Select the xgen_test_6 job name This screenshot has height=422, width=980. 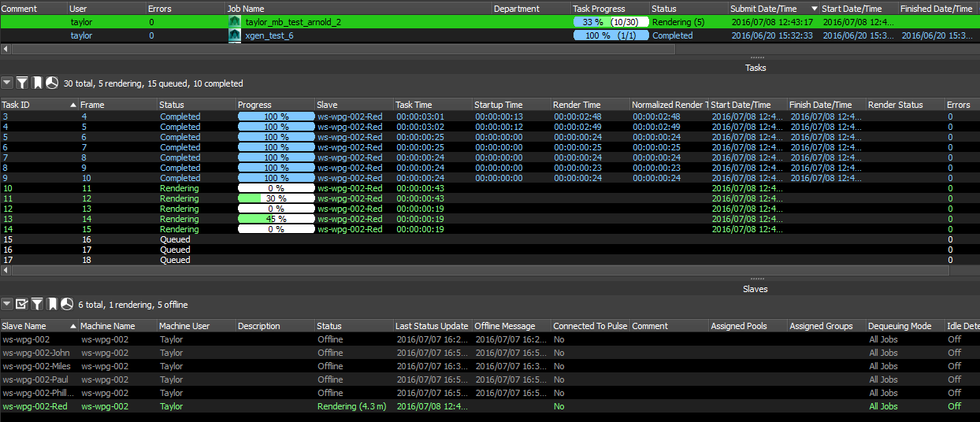point(269,35)
